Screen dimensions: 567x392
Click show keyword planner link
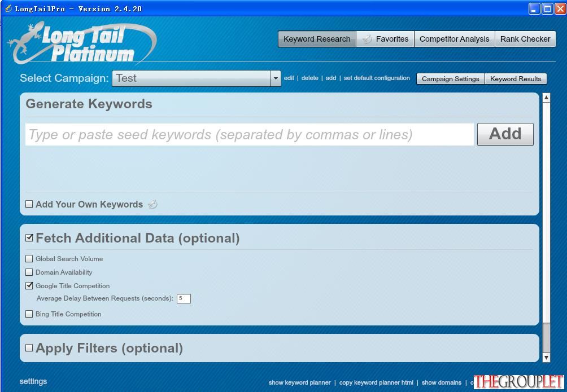coord(299,382)
